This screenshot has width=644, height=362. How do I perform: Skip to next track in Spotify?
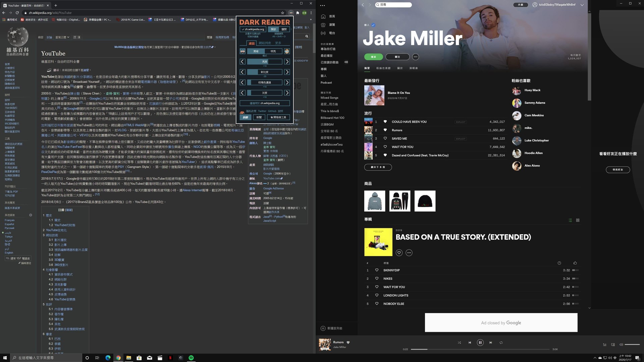coord(491,343)
